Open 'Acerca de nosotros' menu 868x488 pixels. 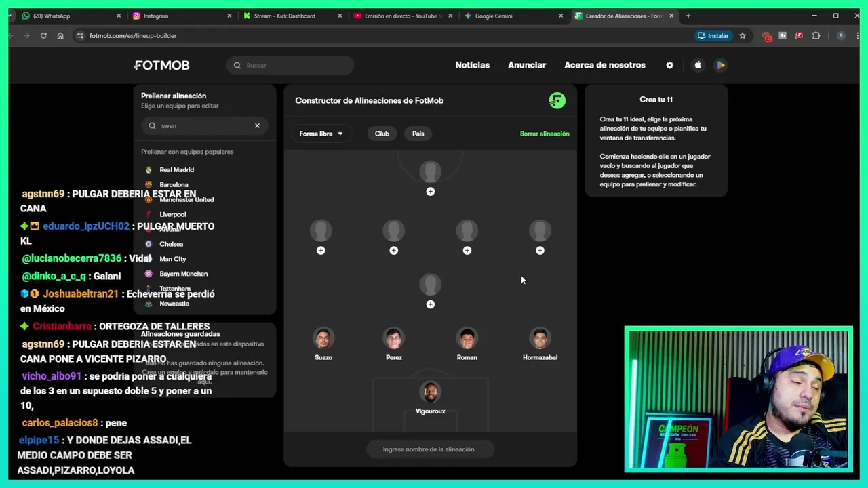point(605,65)
